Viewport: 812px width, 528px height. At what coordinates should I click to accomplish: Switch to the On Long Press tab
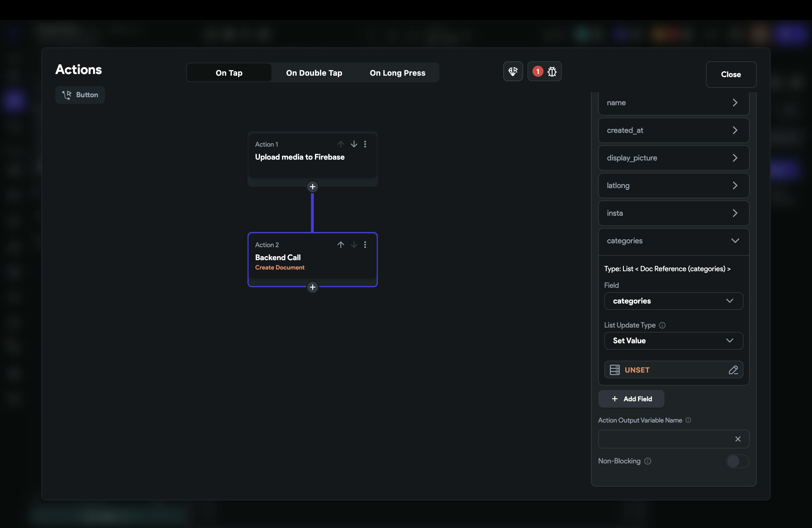click(x=397, y=73)
